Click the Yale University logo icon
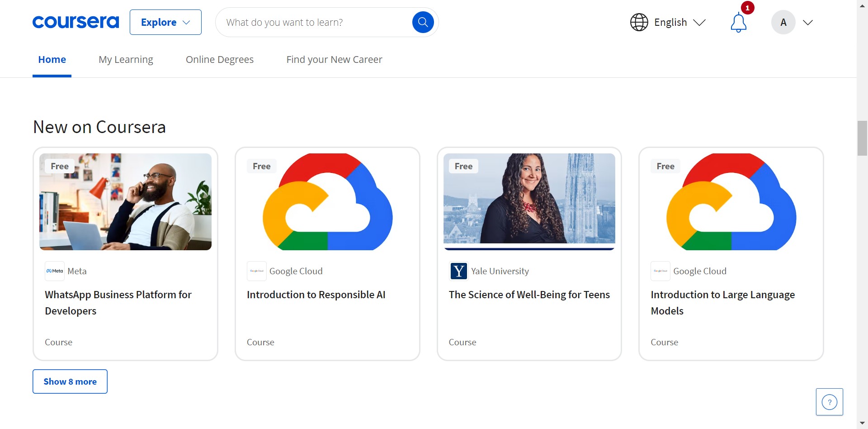 [x=458, y=271]
